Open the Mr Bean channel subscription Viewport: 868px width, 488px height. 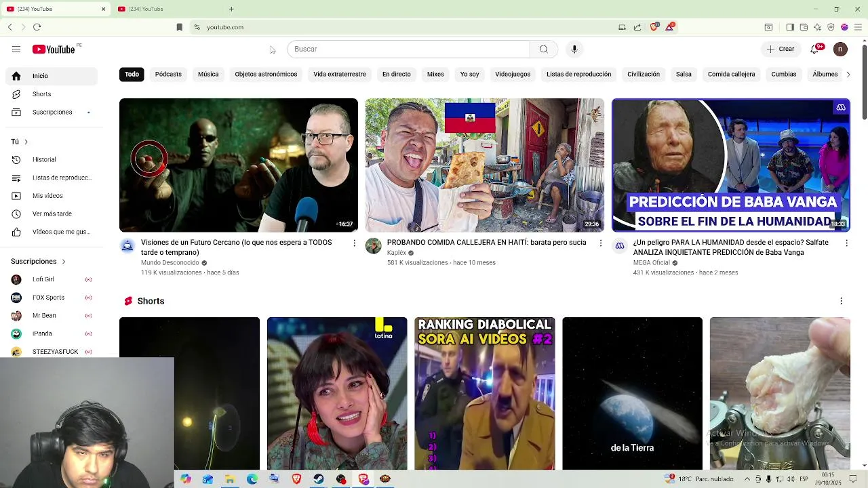pos(52,315)
